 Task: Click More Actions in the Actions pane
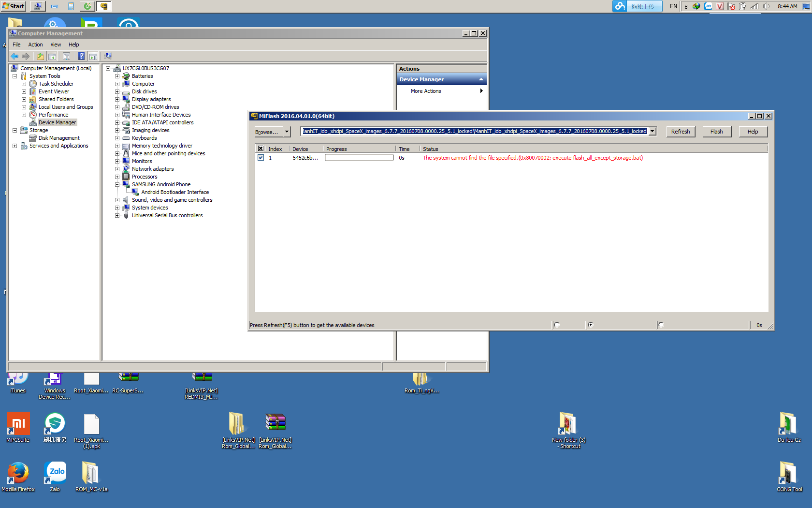click(x=426, y=91)
